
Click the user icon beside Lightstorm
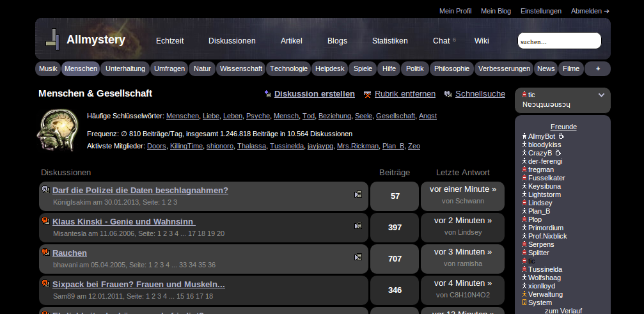click(524, 194)
